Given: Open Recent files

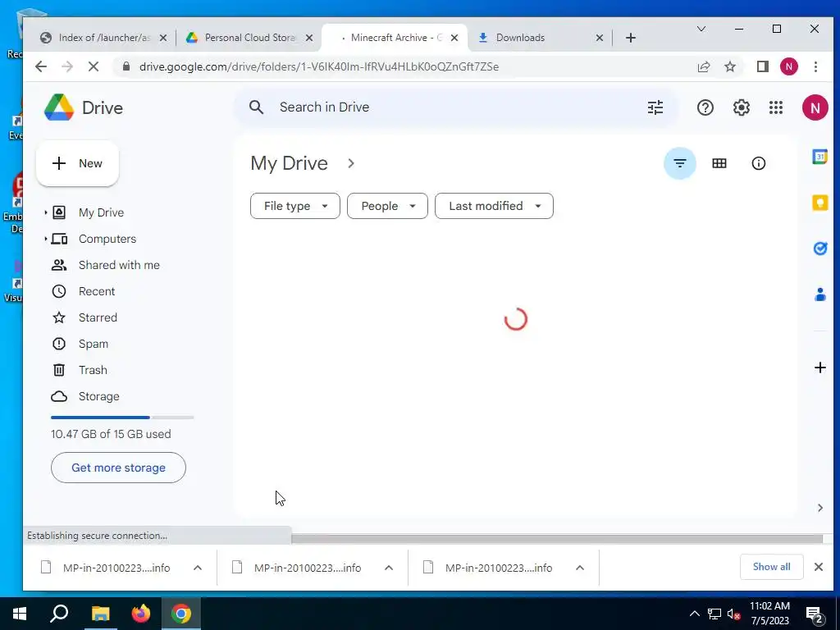Looking at the screenshot, I should [x=97, y=291].
